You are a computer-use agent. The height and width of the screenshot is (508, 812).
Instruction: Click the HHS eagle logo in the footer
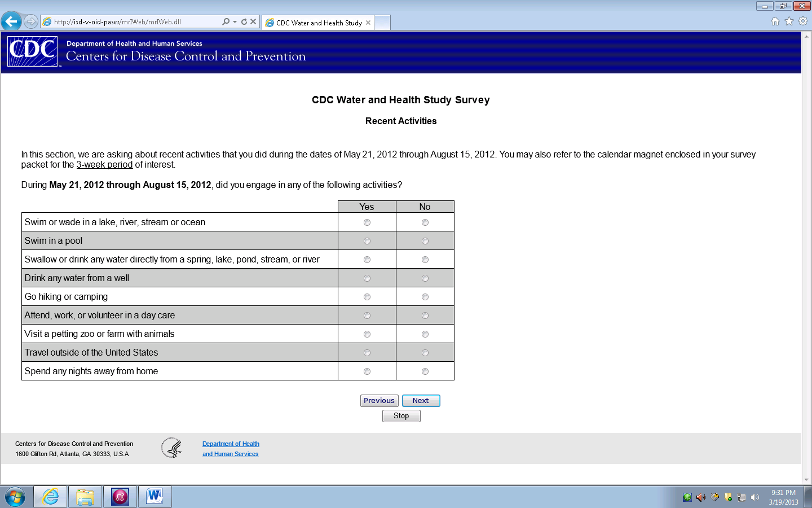coord(171,448)
